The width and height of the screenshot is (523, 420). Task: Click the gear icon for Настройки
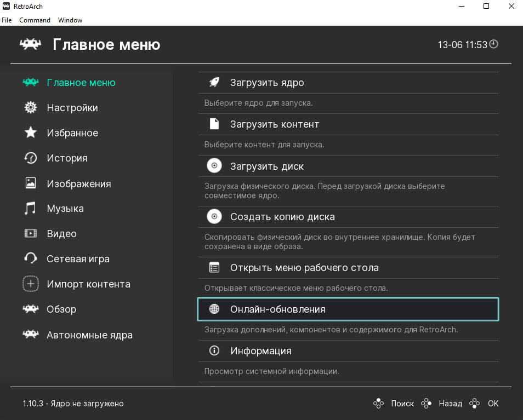[x=31, y=108]
